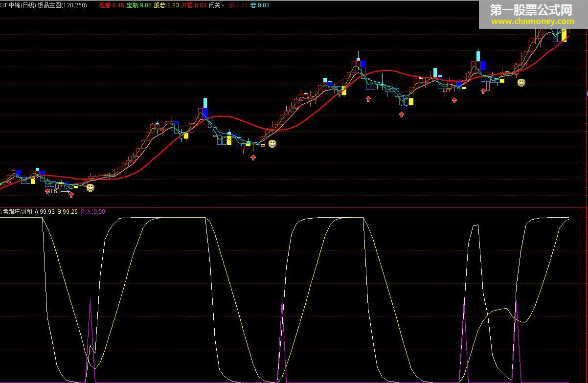Select the 宝瓶:9.06 indicator value
The image size is (588, 383).
[x=139, y=5]
